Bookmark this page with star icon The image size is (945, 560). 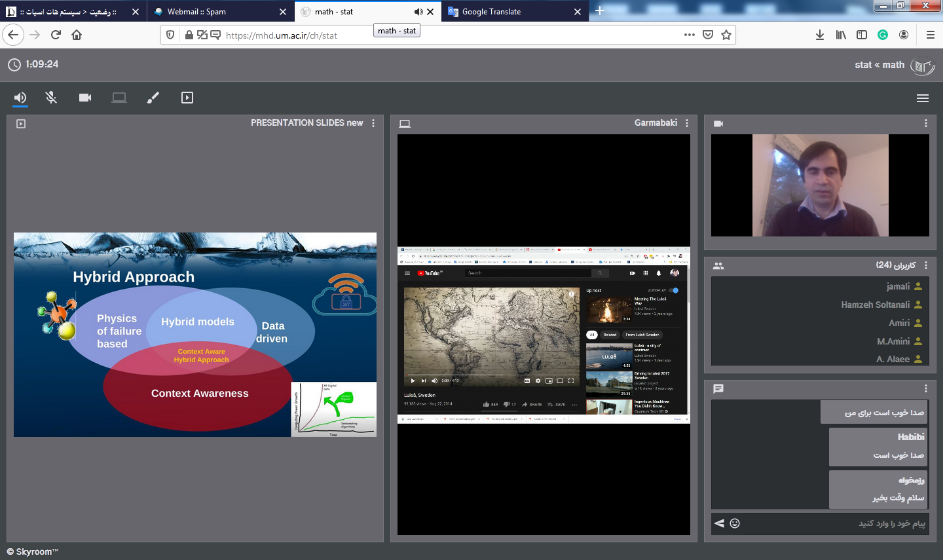(x=726, y=35)
